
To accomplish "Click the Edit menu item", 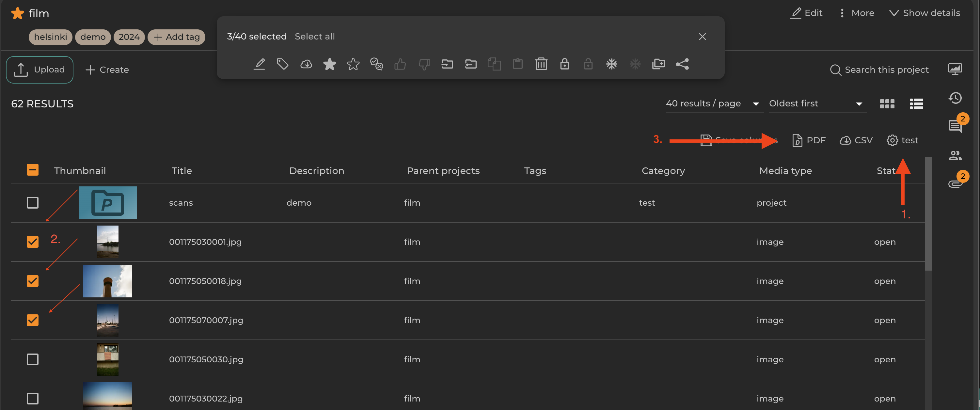I will coord(807,13).
